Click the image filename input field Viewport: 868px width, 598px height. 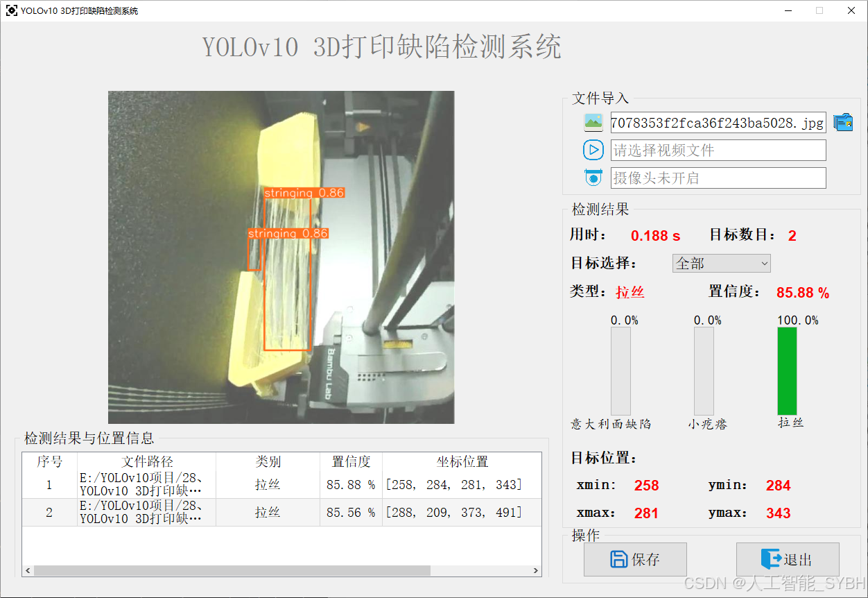coord(718,123)
